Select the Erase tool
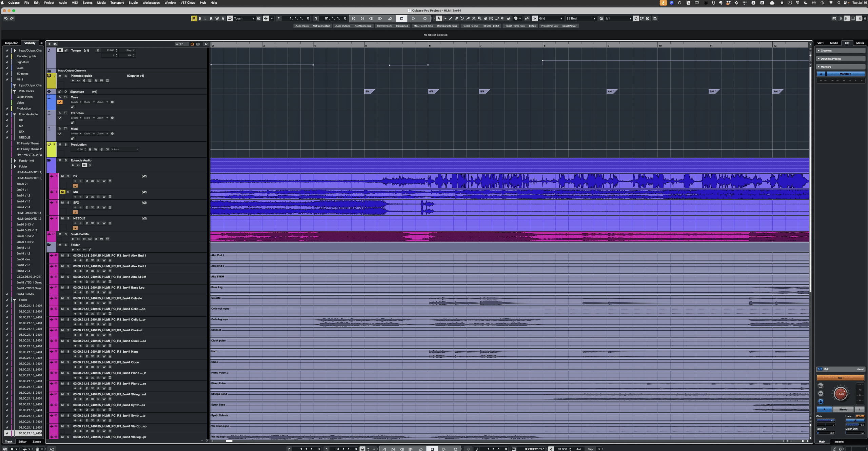 pos(456,18)
